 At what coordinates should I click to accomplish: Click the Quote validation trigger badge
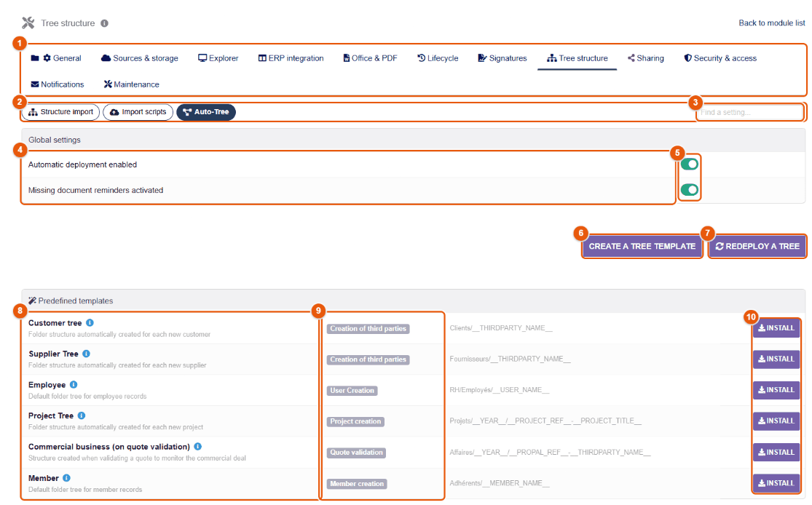click(x=356, y=453)
